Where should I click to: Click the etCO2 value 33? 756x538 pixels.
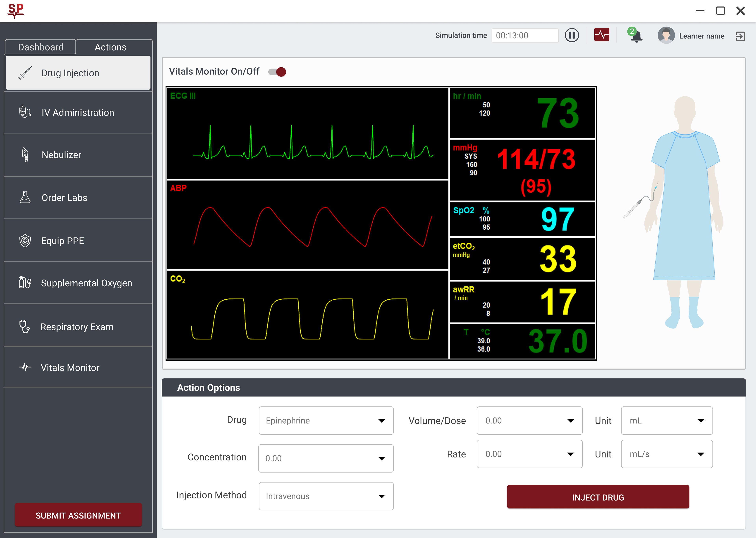click(558, 259)
